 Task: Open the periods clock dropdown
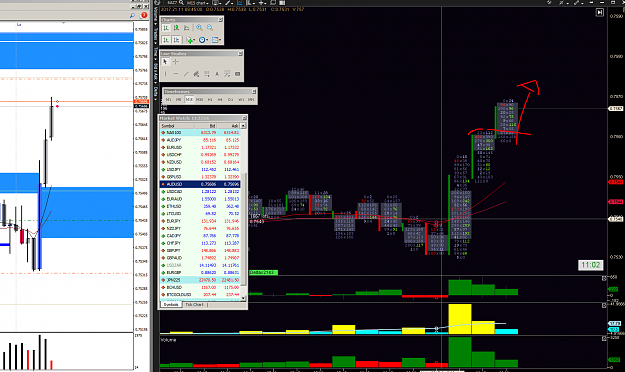point(203,40)
